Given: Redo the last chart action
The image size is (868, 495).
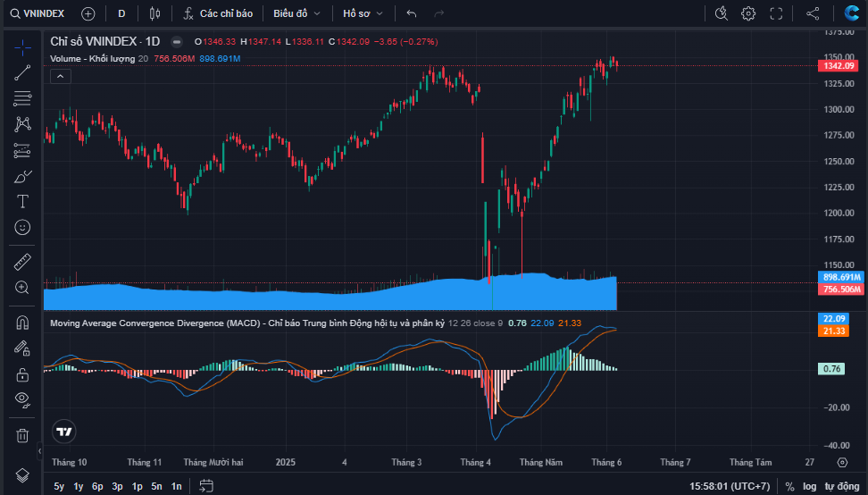Looking at the screenshot, I should [x=439, y=13].
